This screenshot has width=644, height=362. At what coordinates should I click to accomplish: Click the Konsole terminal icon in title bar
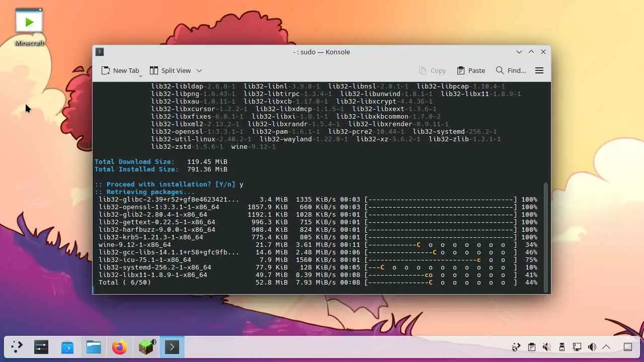point(100,52)
